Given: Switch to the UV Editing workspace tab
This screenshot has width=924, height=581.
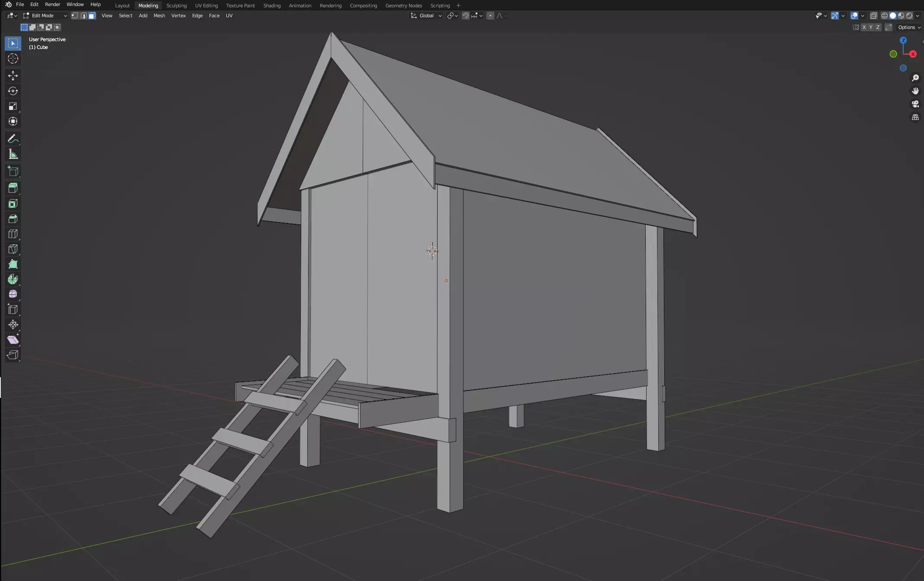Looking at the screenshot, I should [x=206, y=6].
